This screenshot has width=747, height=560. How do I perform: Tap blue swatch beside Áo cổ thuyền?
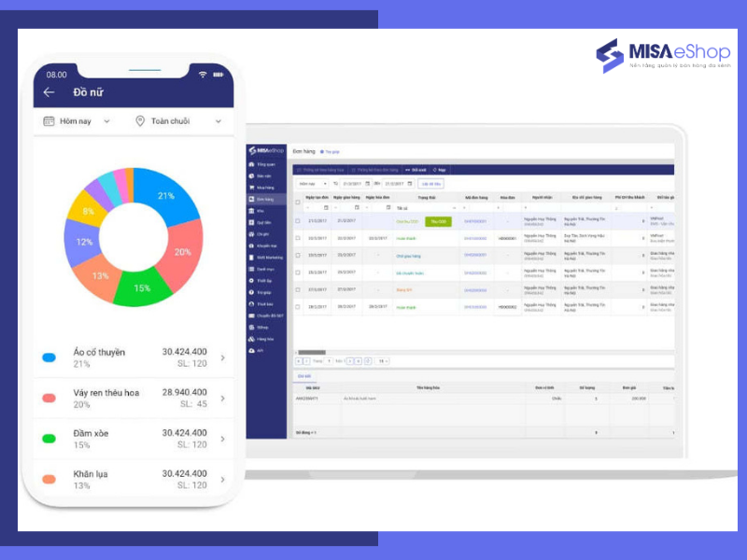tap(49, 357)
